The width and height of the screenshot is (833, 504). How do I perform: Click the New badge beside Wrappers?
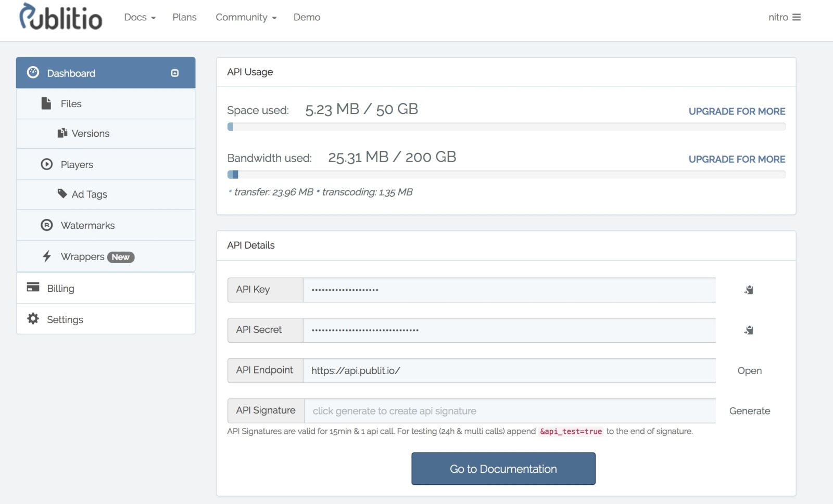121,257
